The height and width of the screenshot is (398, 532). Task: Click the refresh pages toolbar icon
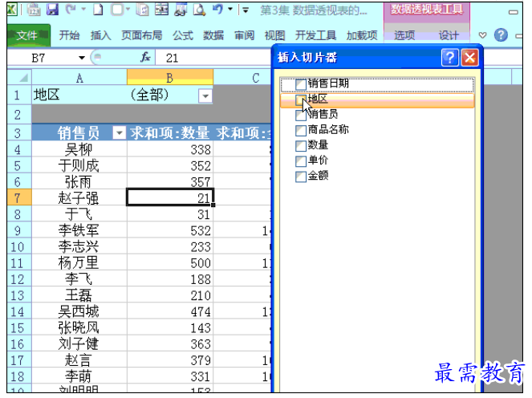142,10
